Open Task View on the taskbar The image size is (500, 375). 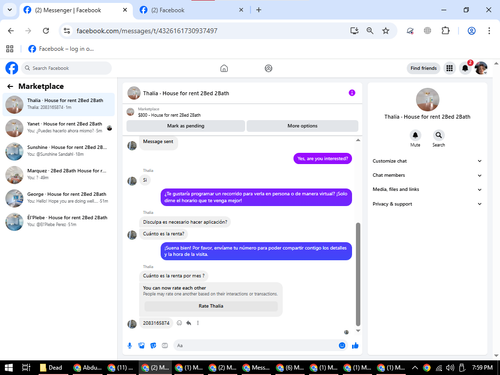pyautogui.click(x=26, y=368)
